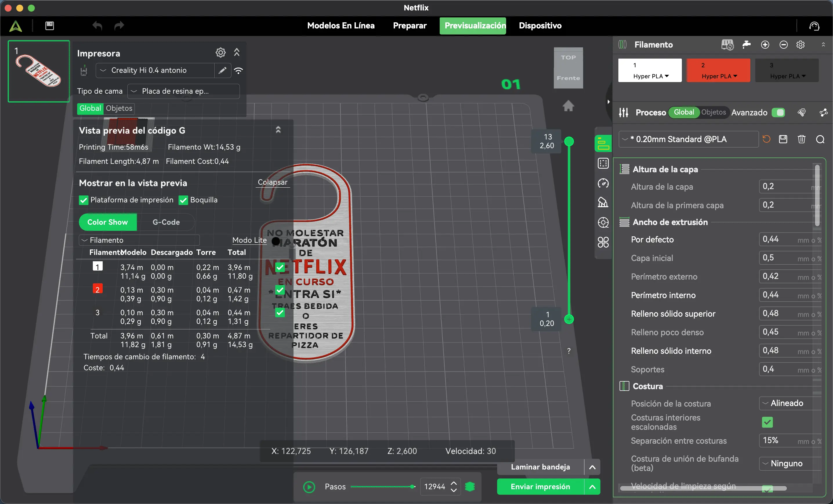Click the vertical layer slider top handle
The height and width of the screenshot is (504, 833).
point(569,141)
